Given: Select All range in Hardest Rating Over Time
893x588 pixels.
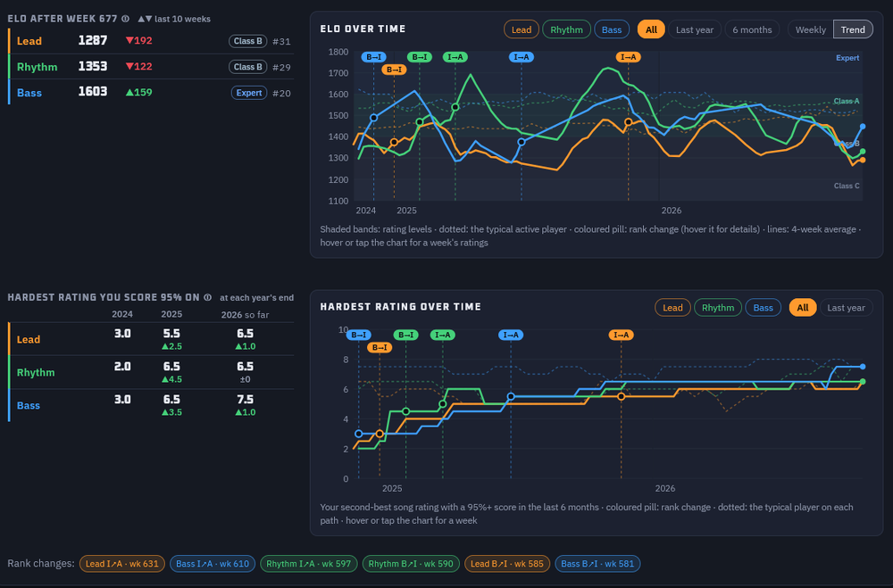Looking at the screenshot, I should [x=803, y=307].
